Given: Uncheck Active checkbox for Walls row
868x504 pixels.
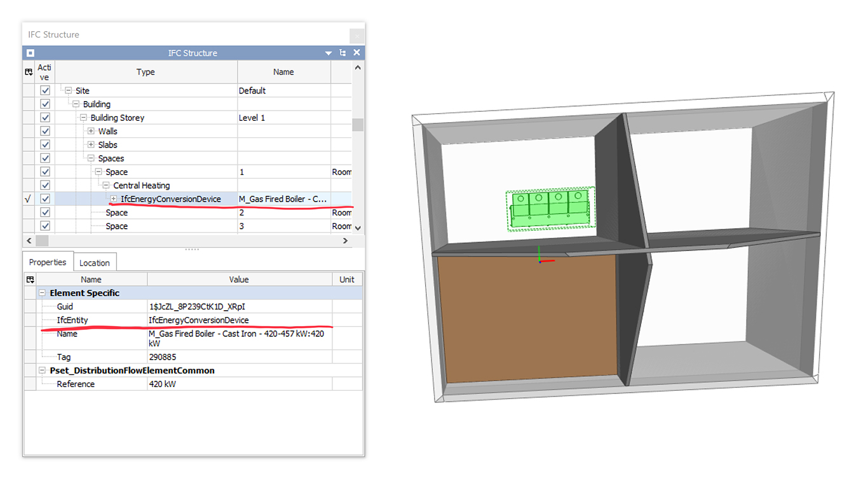Looking at the screenshot, I should click(x=45, y=132).
